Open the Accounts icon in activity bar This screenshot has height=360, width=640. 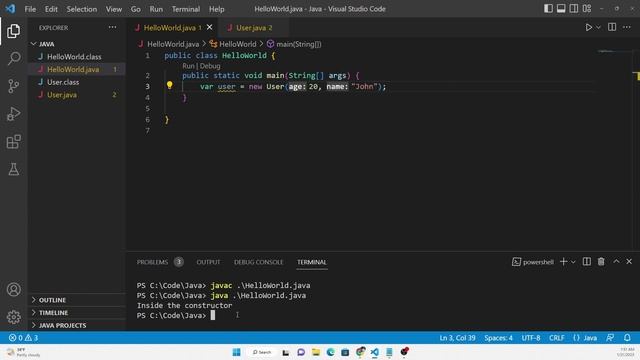pos(13,289)
